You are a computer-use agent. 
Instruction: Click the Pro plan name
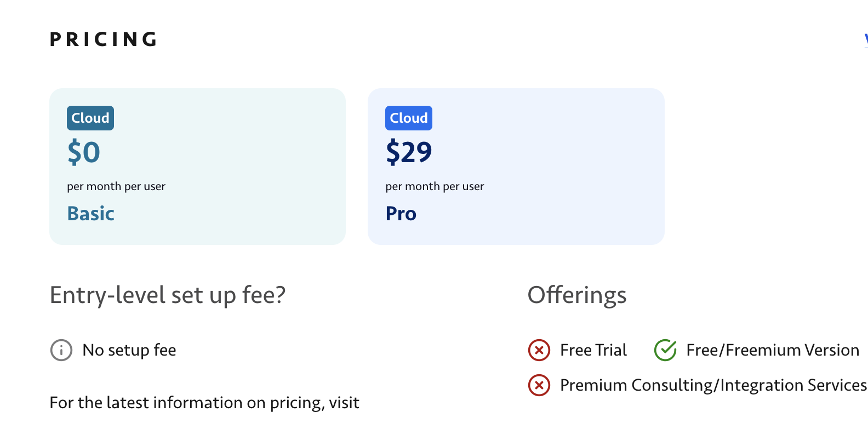point(401,214)
